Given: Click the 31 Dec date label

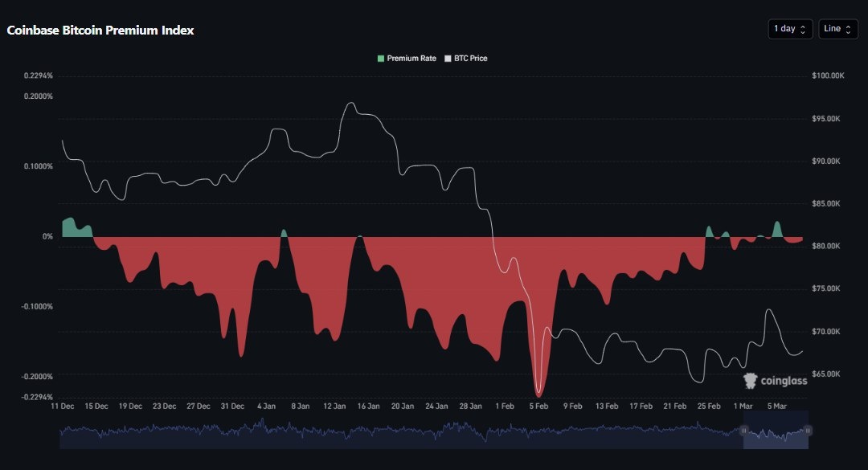Looking at the screenshot, I should (x=232, y=407).
